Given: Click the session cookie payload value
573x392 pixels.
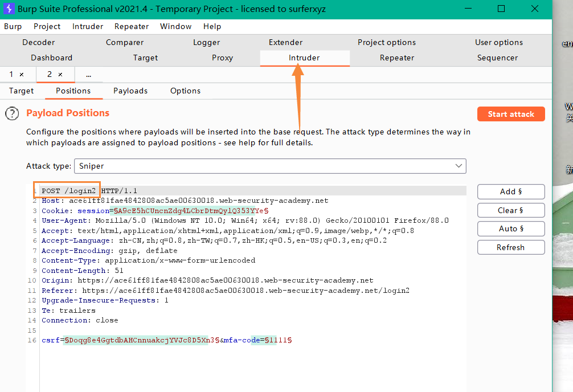Looking at the screenshot, I should (191, 211).
